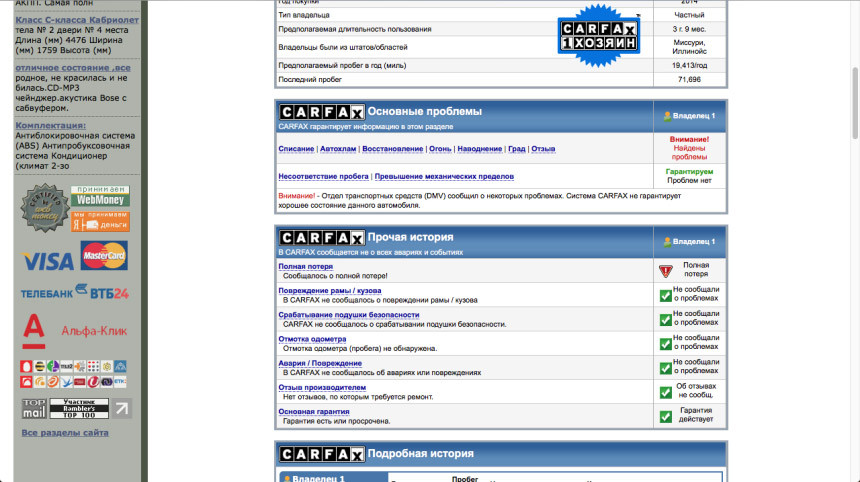Open the Отзыв производителем link
The height and width of the screenshot is (482, 860).
pyautogui.click(x=322, y=387)
